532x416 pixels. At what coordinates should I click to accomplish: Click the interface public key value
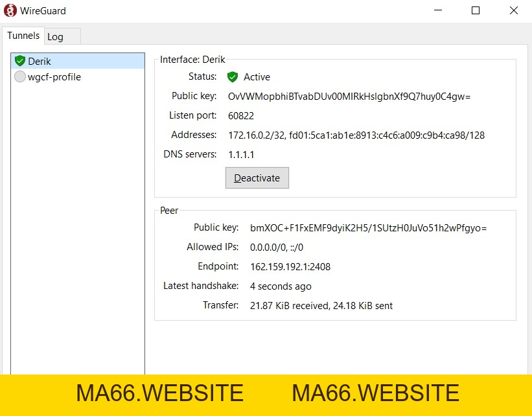349,97
